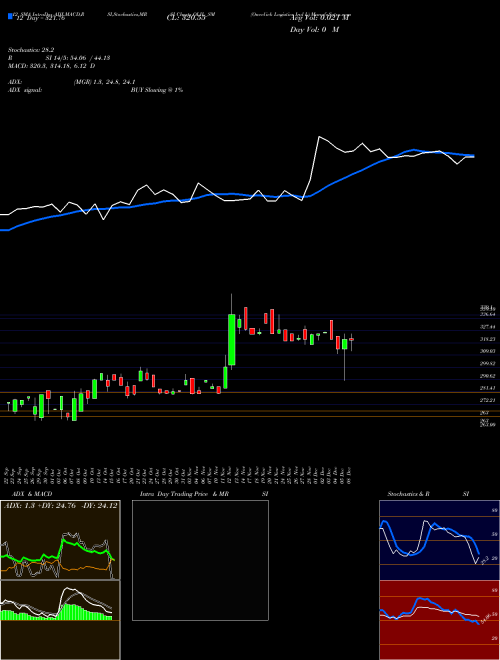Click the SI 14/3: 54.06 / 44.13 text

click(x=78, y=58)
